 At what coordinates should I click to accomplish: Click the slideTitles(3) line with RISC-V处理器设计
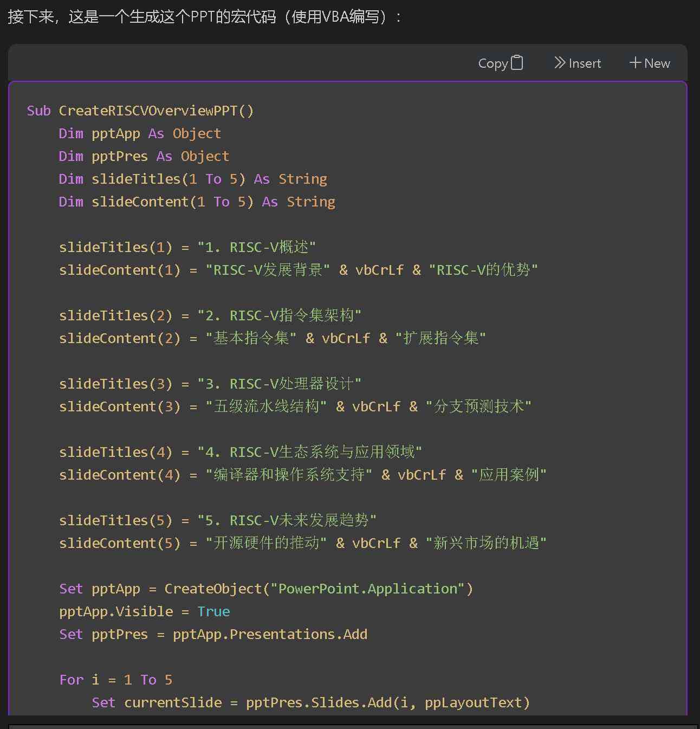(210, 384)
